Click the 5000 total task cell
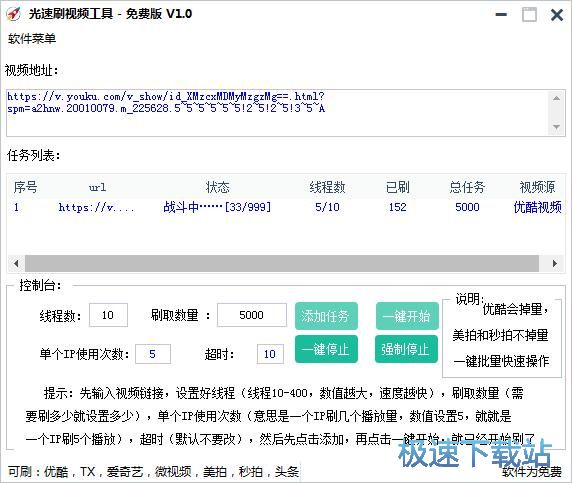Screen dimensions: 572x483 pos(467,207)
